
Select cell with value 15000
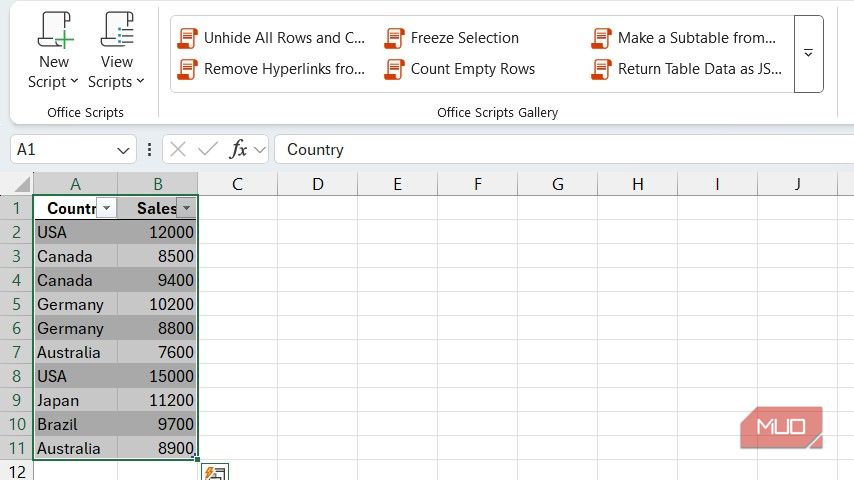(157, 376)
